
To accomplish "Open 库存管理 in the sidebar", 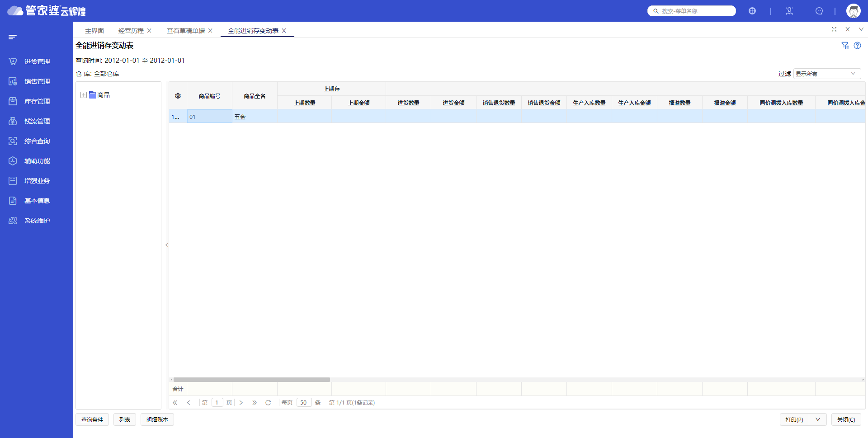I will [37, 101].
